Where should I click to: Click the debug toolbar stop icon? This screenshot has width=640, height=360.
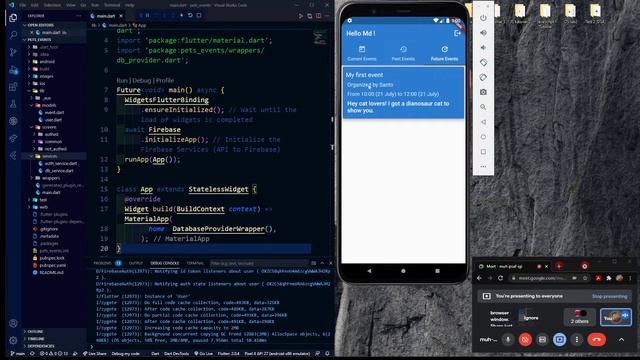(199, 16)
